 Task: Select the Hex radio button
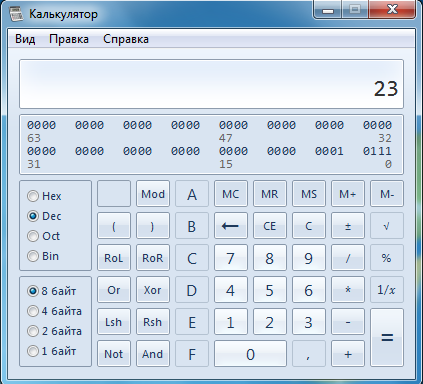click(x=44, y=196)
